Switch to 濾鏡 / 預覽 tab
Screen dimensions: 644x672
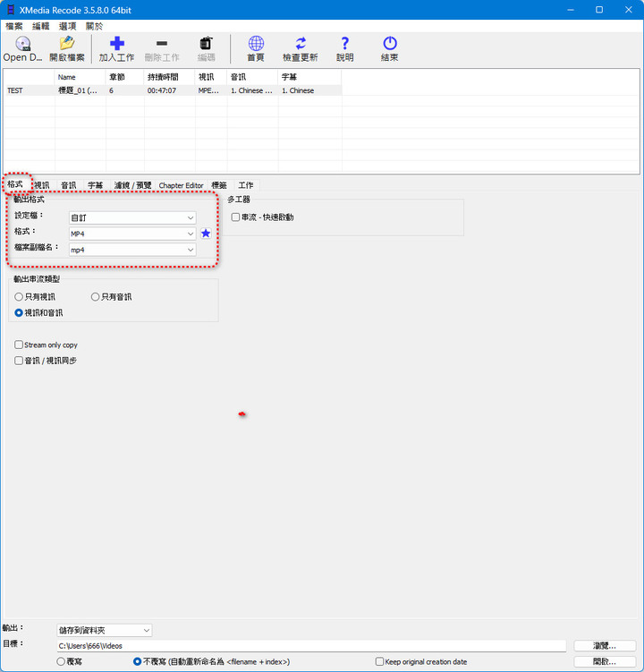click(133, 185)
